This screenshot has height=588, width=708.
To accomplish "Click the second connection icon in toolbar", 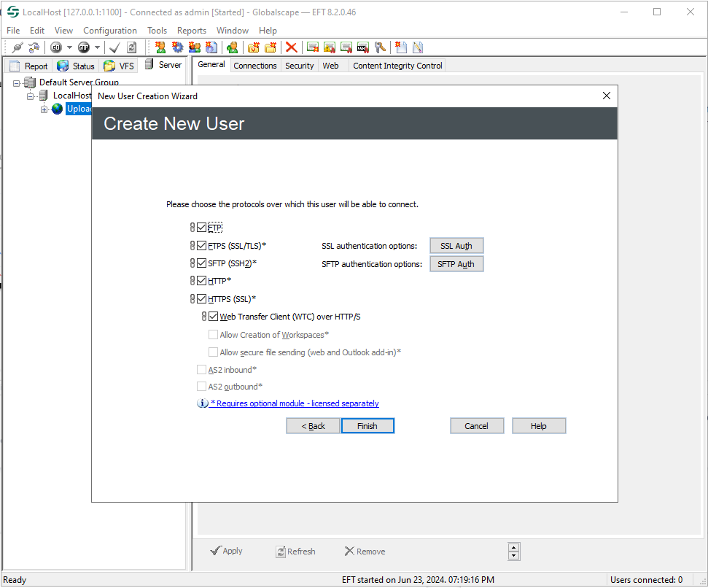I will point(34,47).
